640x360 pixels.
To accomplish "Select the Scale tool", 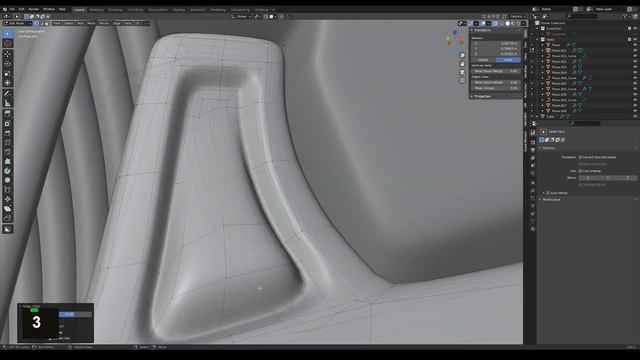I will 7,73.
